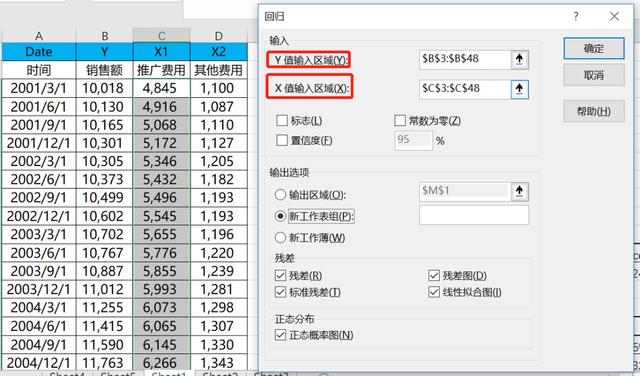
Task: Click the output range collapse arrow icon
Action: point(519,191)
